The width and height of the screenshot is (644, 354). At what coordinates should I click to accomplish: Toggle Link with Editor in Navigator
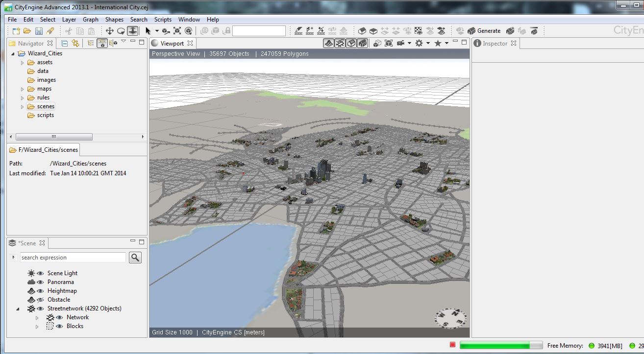tap(75, 43)
